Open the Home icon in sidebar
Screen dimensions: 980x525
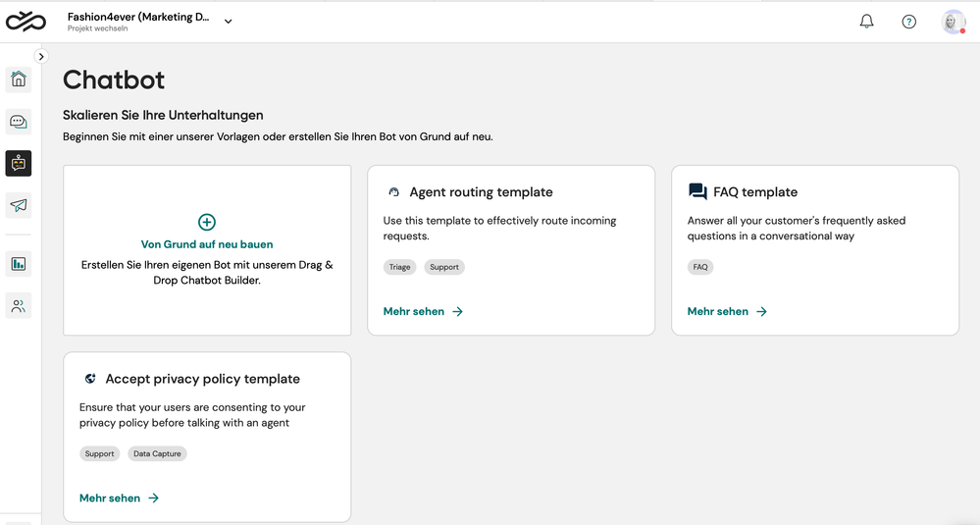tap(18, 79)
